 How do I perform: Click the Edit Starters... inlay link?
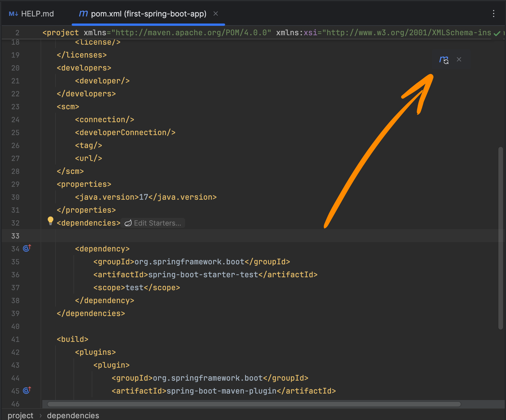click(153, 223)
